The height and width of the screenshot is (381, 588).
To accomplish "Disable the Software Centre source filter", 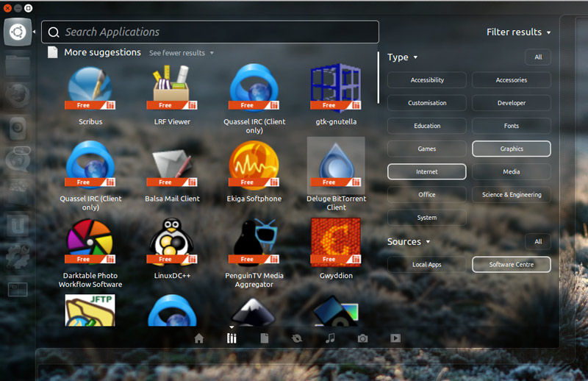I will [x=511, y=265].
